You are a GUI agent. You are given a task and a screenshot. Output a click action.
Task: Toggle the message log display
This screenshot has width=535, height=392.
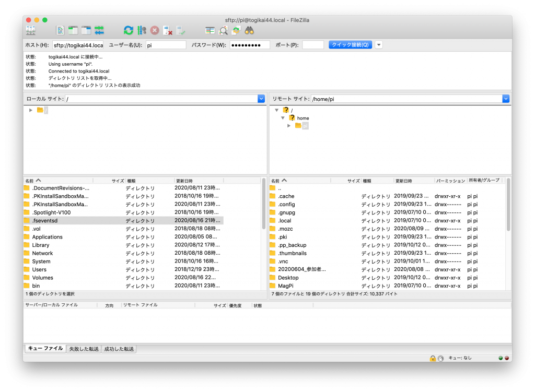tap(60, 30)
